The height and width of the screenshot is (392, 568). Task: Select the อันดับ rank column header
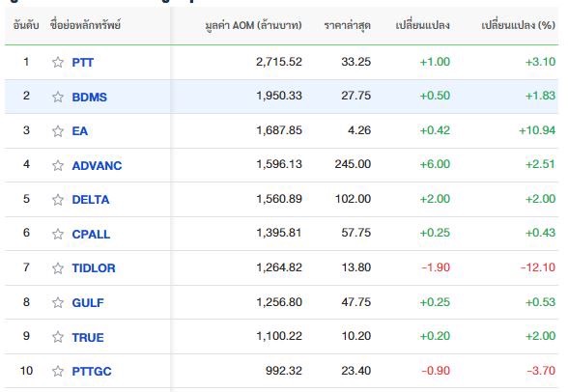tap(26, 25)
